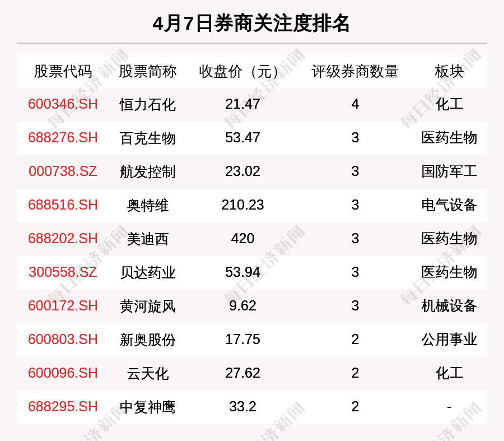
Task: Select stock code 600096.SH
Action: tap(63, 373)
